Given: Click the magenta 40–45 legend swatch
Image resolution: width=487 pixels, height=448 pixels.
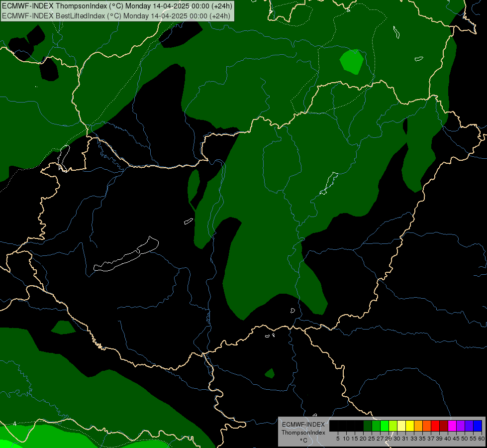Looking at the screenshot, I should click(452, 426).
